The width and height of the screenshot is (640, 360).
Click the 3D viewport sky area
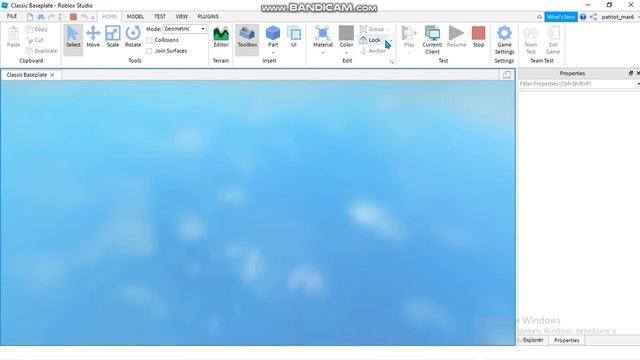(258, 212)
